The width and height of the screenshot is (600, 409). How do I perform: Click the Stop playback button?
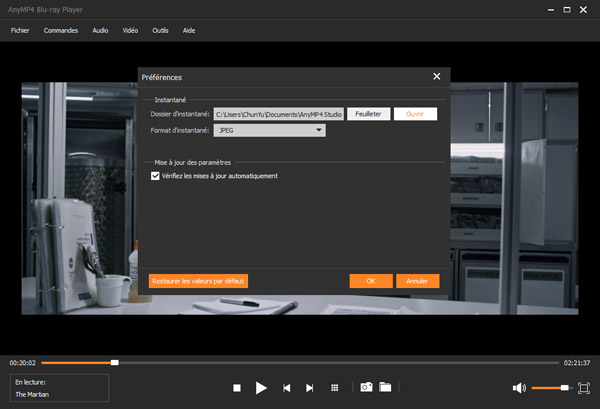tap(237, 387)
